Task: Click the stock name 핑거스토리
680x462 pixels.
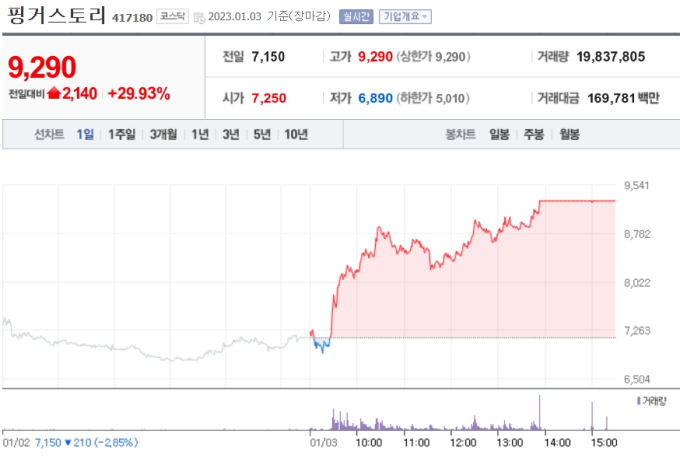Action: click(x=56, y=15)
